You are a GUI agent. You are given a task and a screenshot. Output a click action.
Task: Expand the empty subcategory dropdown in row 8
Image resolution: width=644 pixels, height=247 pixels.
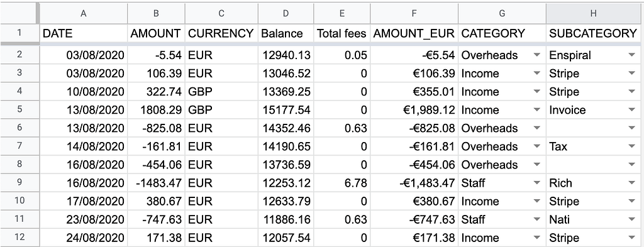(631, 165)
